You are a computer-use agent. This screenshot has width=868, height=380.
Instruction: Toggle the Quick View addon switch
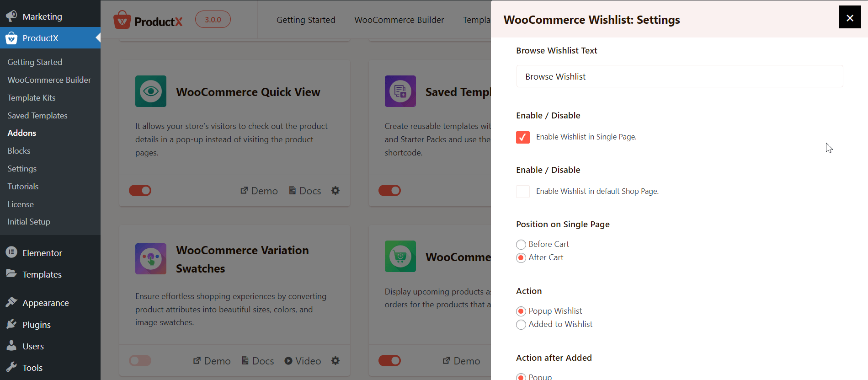pos(140,190)
